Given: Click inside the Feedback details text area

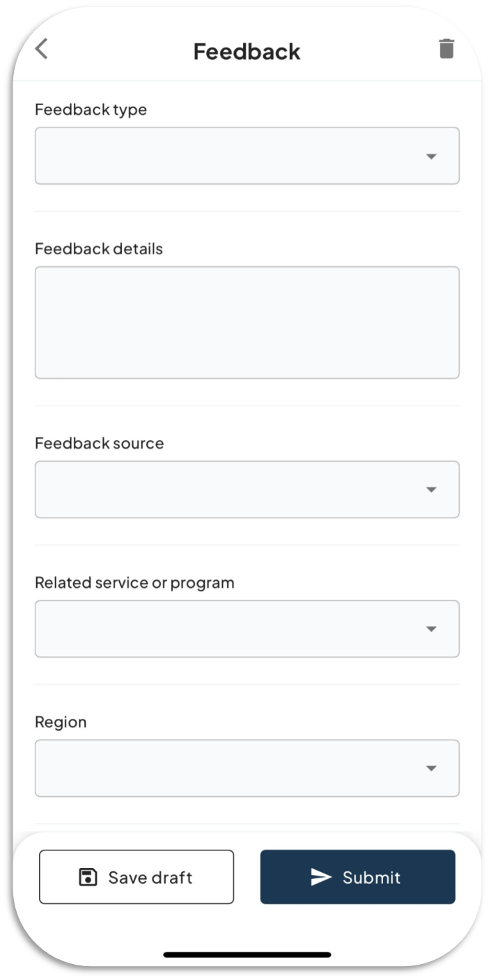Looking at the screenshot, I should pos(247,321).
